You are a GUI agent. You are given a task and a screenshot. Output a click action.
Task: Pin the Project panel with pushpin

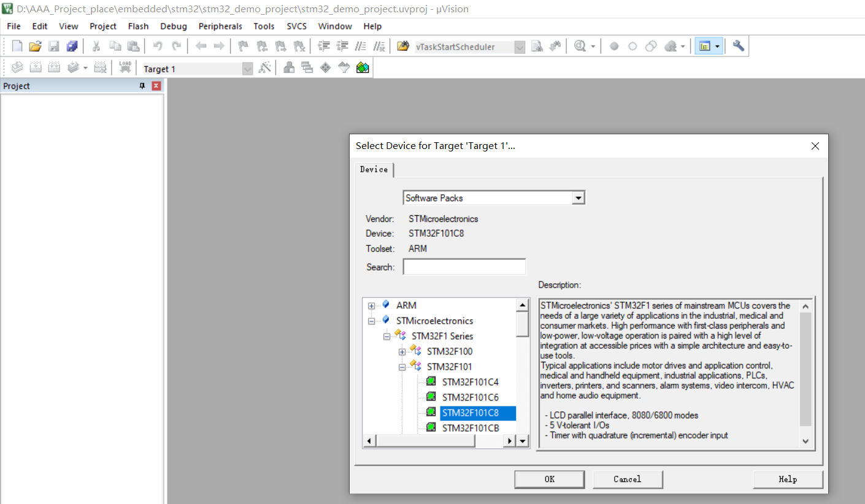pos(143,86)
